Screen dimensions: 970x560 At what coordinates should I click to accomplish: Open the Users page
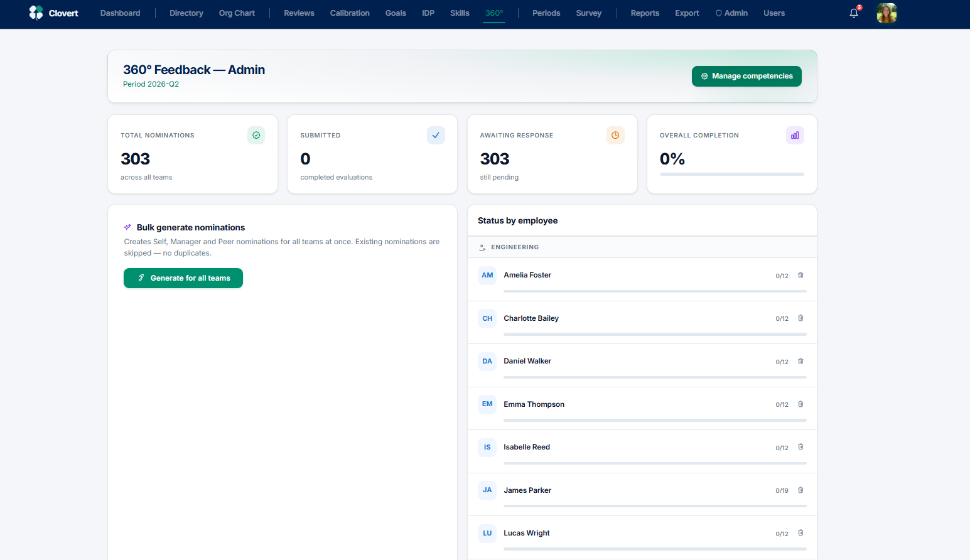point(774,13)
